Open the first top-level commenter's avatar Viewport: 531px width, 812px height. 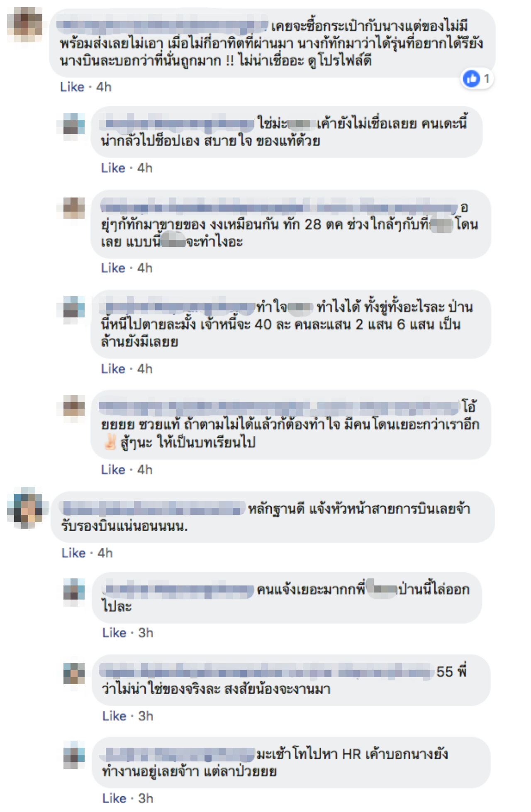(25, 24)
